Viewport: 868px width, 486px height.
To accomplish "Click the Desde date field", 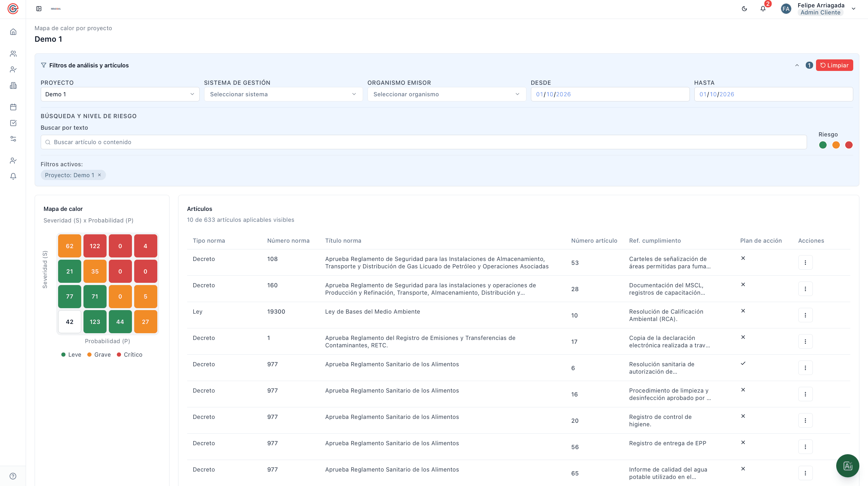I will 610,94.
